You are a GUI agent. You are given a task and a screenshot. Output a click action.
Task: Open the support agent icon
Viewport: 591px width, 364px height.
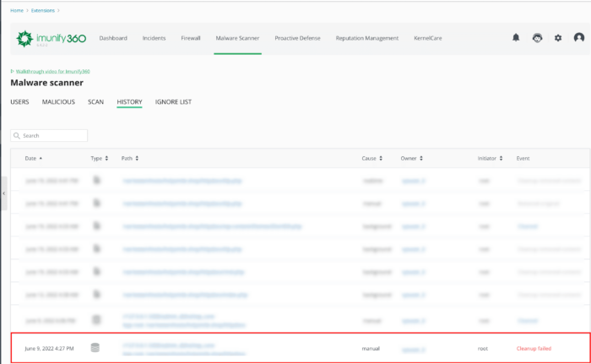(x=537, y=38)
